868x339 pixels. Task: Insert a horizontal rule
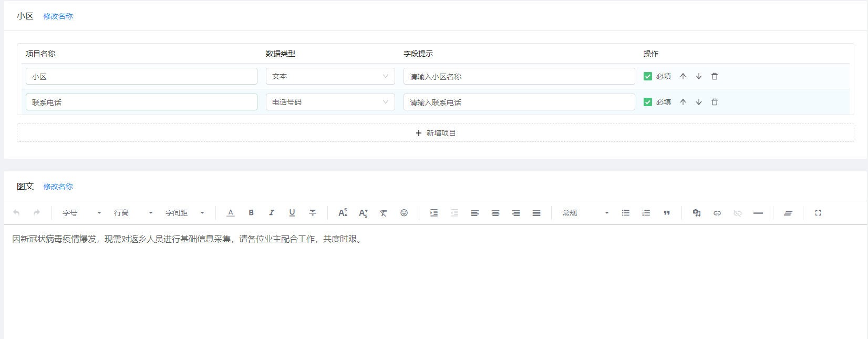tap(758, 213)
